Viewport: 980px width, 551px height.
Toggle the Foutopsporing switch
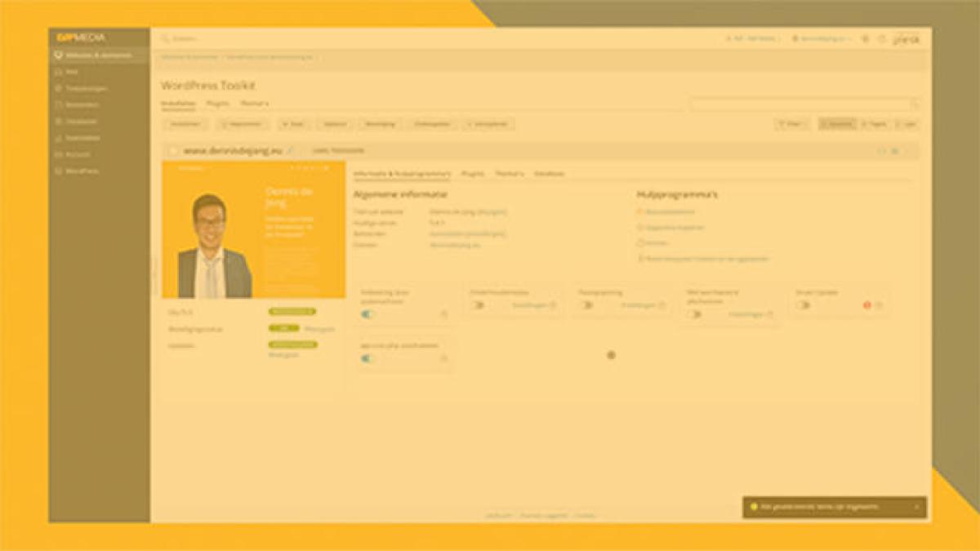click(586, 305)
